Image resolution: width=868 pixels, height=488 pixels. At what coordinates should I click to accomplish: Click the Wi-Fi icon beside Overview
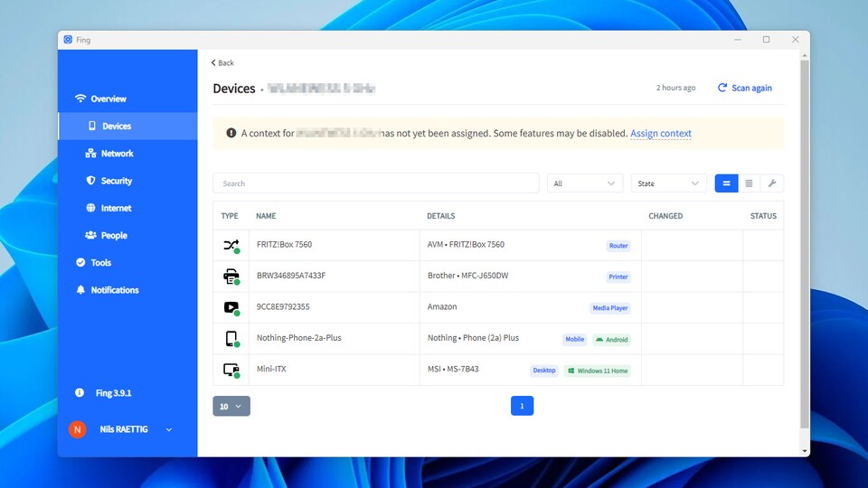pyautogui.click(x=80, y=99)
